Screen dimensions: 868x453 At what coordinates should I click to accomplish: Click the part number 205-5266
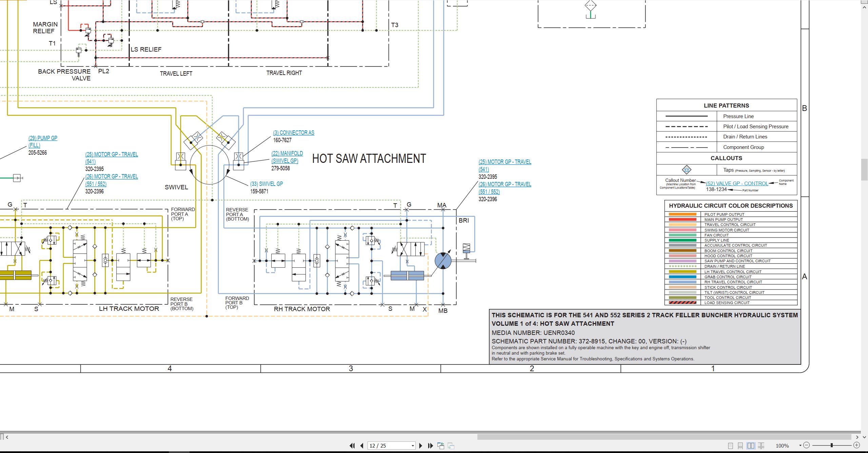(38, 153)
